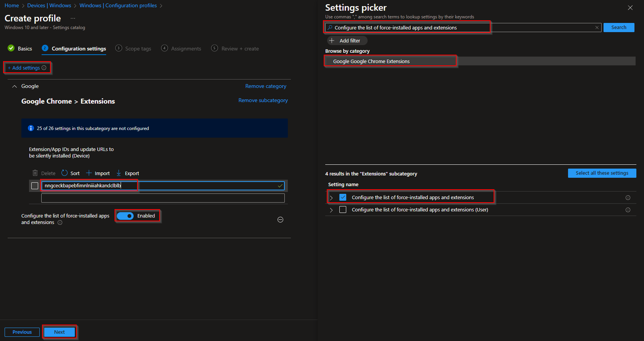Click the Setting name column header
This screenshot has width=644, height=341.
[343, 184]
